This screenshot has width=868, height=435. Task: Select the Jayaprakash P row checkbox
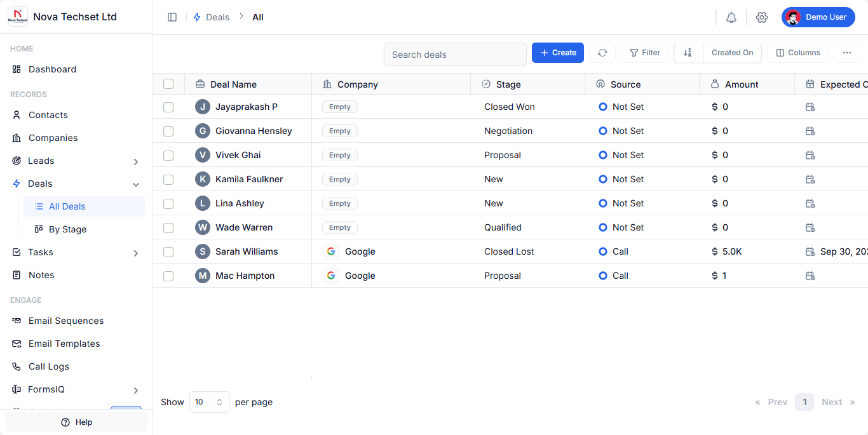[x=168, y=107]
